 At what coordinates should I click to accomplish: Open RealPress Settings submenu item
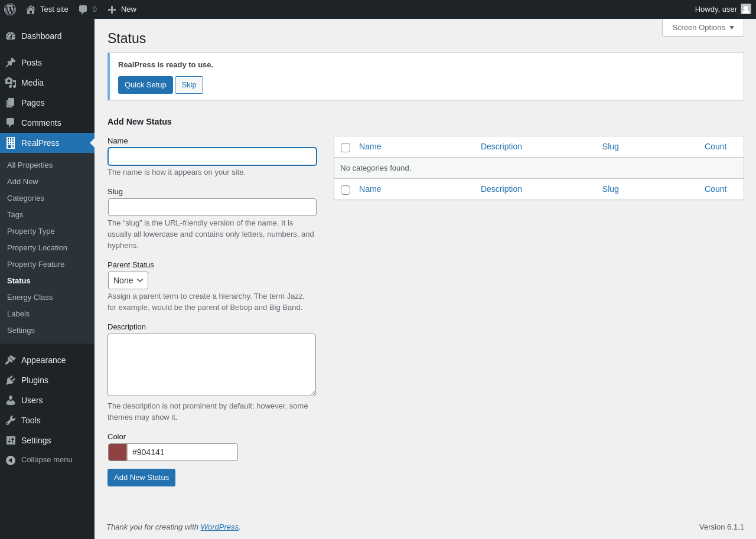coord(21,331)
